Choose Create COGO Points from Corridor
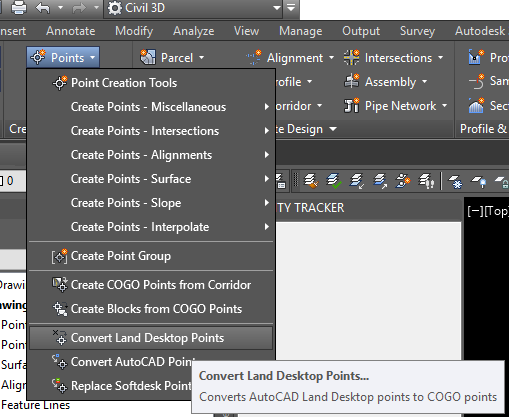509x417 pixels. 151,285
